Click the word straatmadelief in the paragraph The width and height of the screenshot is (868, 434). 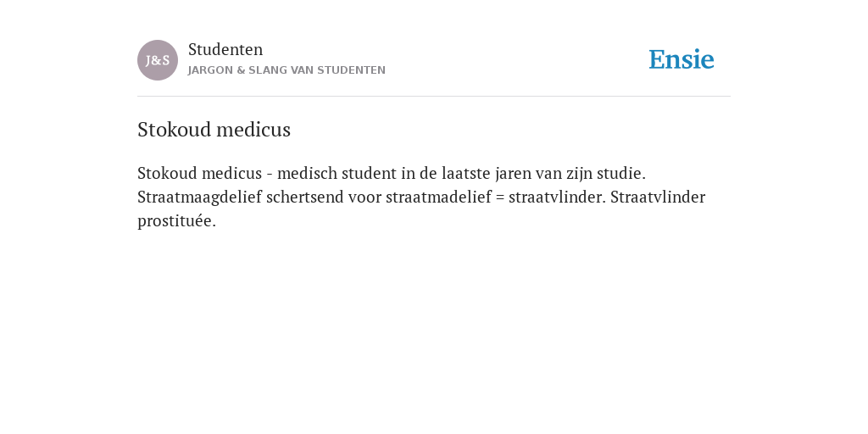438,198
